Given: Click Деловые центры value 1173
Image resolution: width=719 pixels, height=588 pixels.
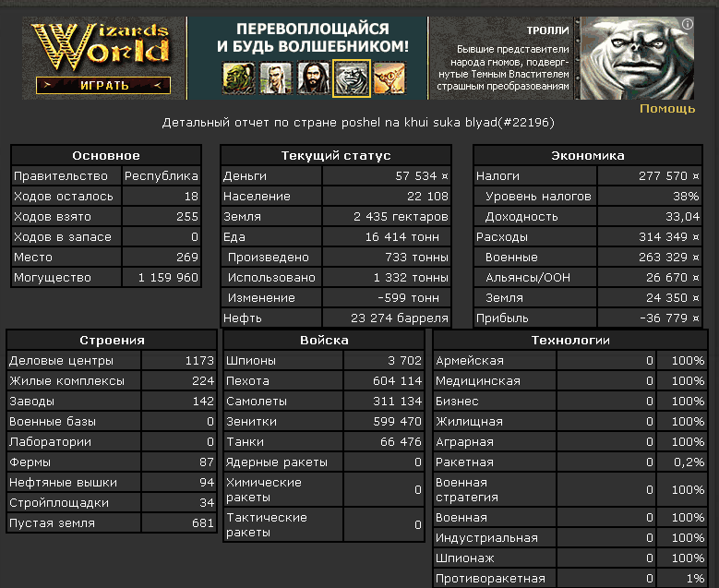Looking at the screenshot, I should coord(199,361).
